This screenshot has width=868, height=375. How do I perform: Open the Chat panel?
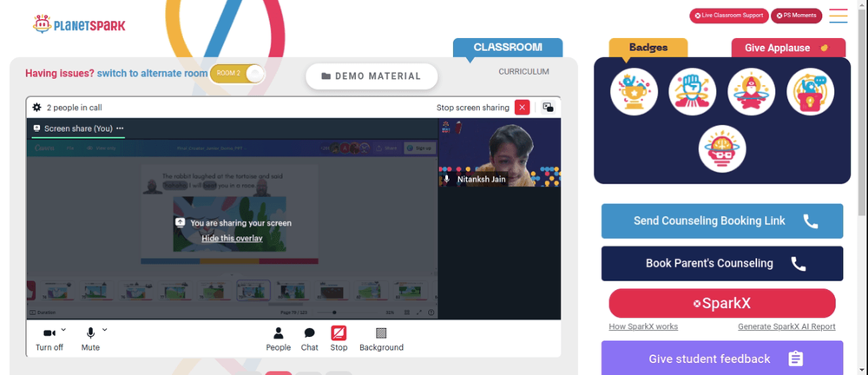pos(310,339)
